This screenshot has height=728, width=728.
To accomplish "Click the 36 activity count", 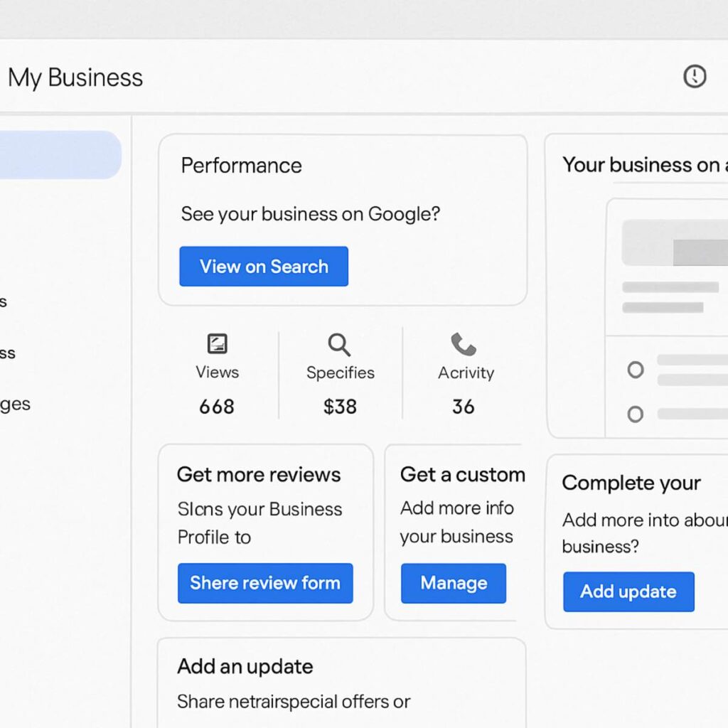I will pos(464,407).
